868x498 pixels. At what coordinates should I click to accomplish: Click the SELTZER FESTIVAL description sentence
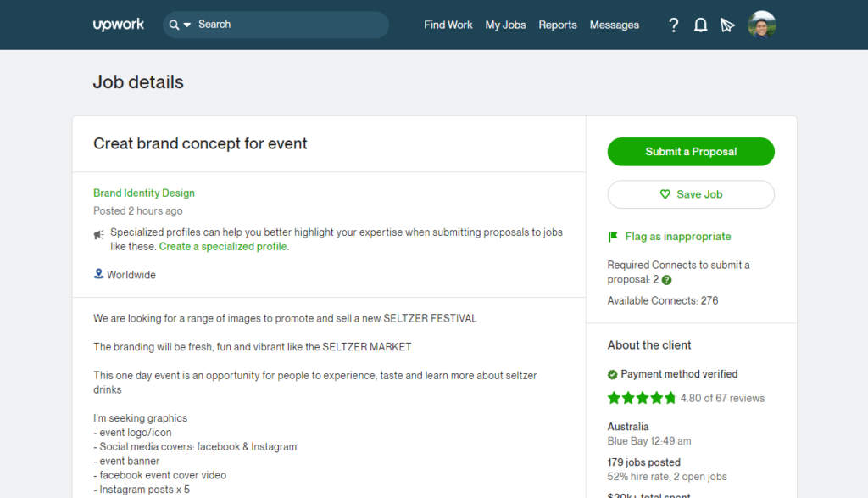pyautogui.click(x=285, y=318)
